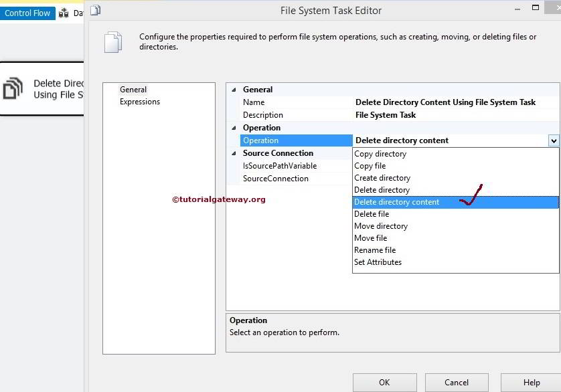Open the Operation dropdown arrow
The image size is (561, 392).
[x=554, y=140]
